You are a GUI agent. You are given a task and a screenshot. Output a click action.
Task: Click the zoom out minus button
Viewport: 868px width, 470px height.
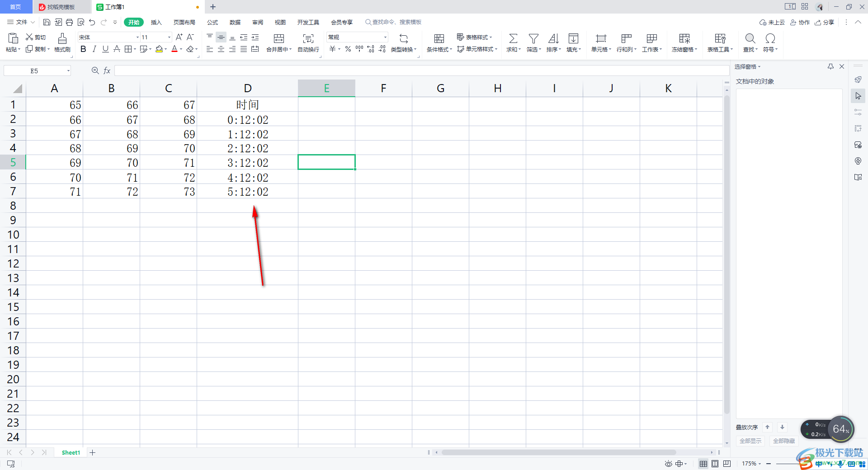tap(769, 464)
